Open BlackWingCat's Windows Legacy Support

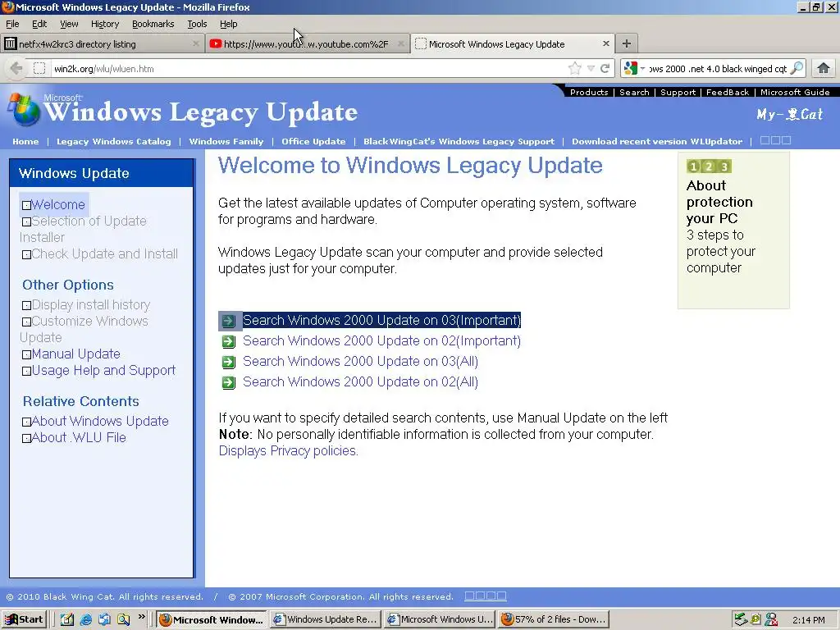[x=459, y=141]
